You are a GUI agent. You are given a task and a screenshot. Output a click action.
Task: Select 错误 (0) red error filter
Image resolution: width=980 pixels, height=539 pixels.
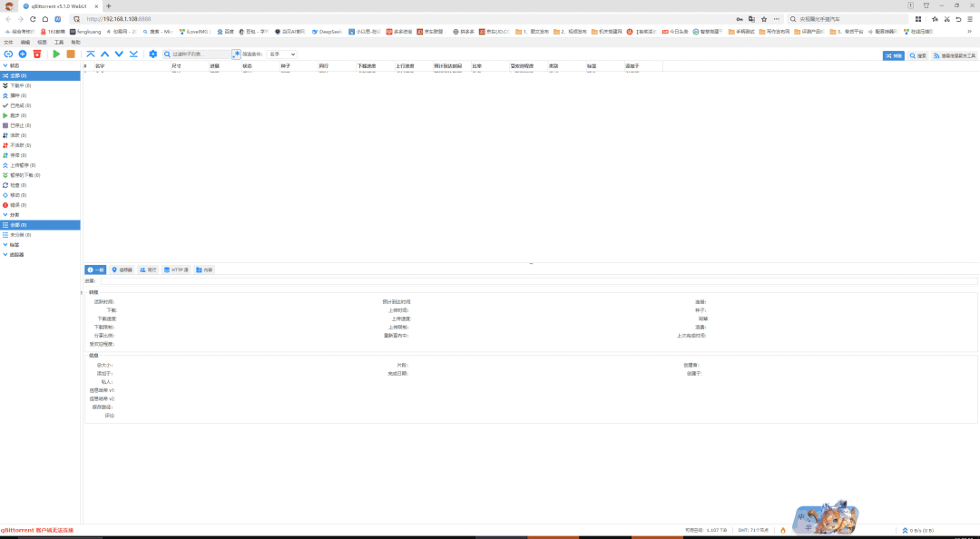click(40, 205)
